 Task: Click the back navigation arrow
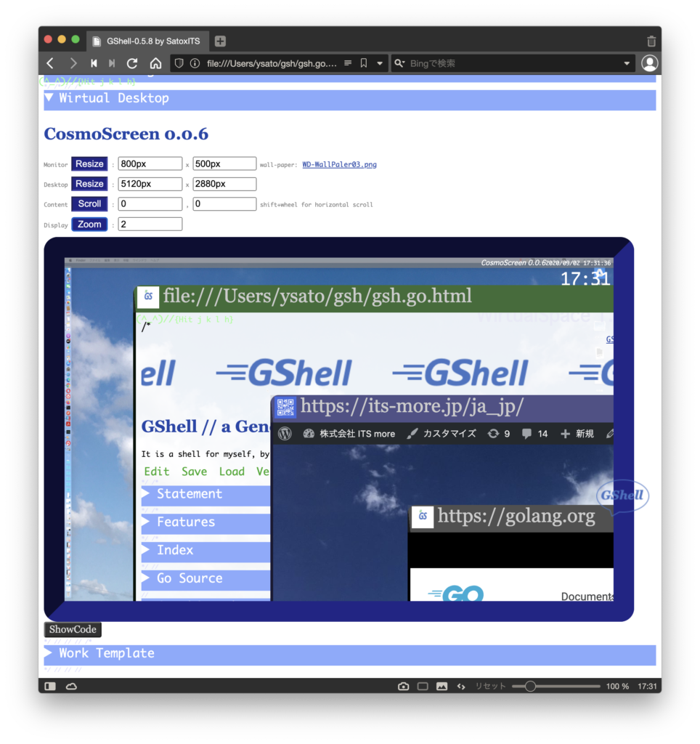tap(50, 63)
